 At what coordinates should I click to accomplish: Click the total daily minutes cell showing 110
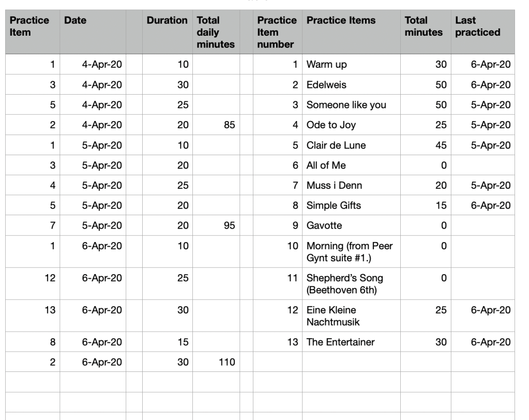[x=216, y=362]
